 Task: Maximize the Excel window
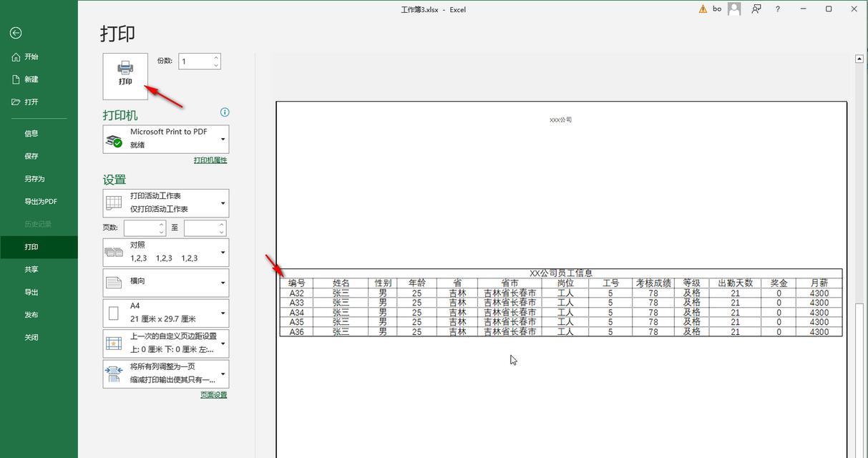pyautogui.click(x=829, y=9)
